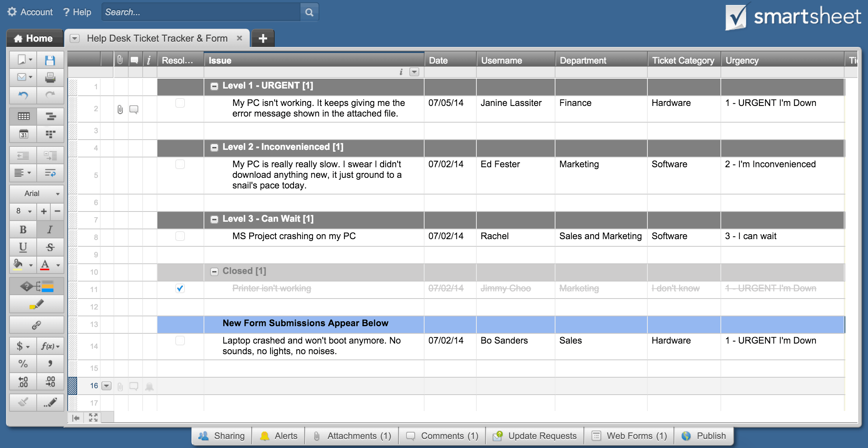Click the Publish button
Viewport: 868px width, 448px height.
pyautogui.click(x=704, y=436)
